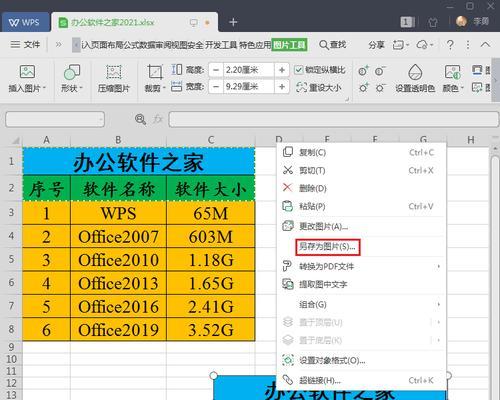Screen dimensions: 500x400
Task: Click the zoom magnifier icon near formula bar
Action: 140,119
